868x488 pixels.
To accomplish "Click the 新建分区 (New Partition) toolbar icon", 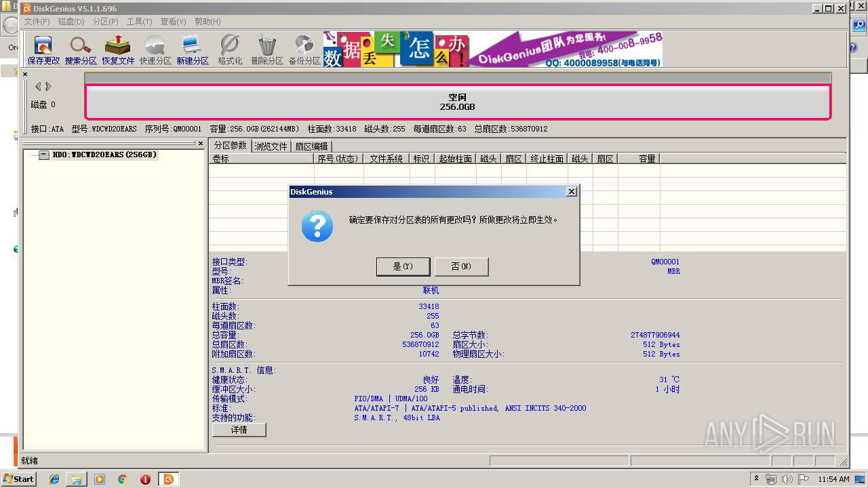I will click(x=193, y=49).
